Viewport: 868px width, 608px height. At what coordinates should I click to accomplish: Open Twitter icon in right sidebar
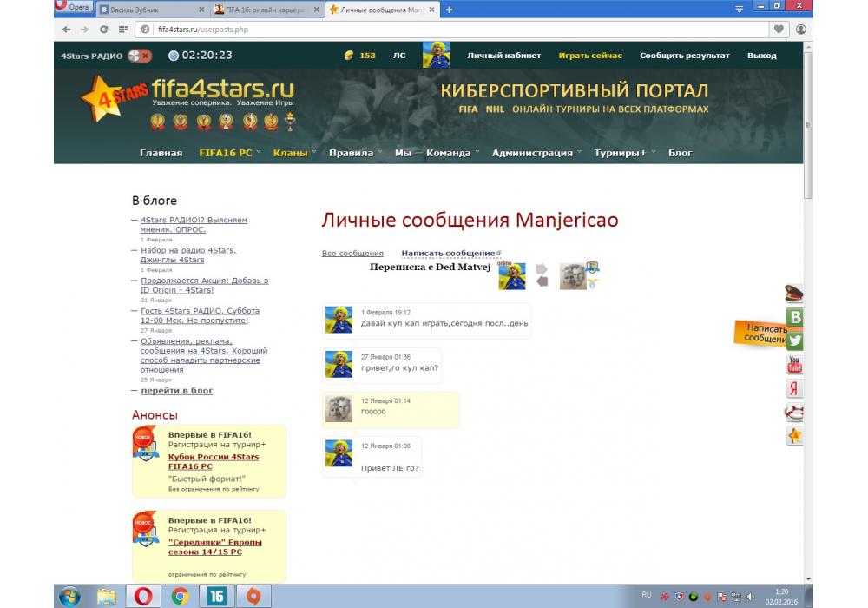pyautogui.click(x=794, y=341)
